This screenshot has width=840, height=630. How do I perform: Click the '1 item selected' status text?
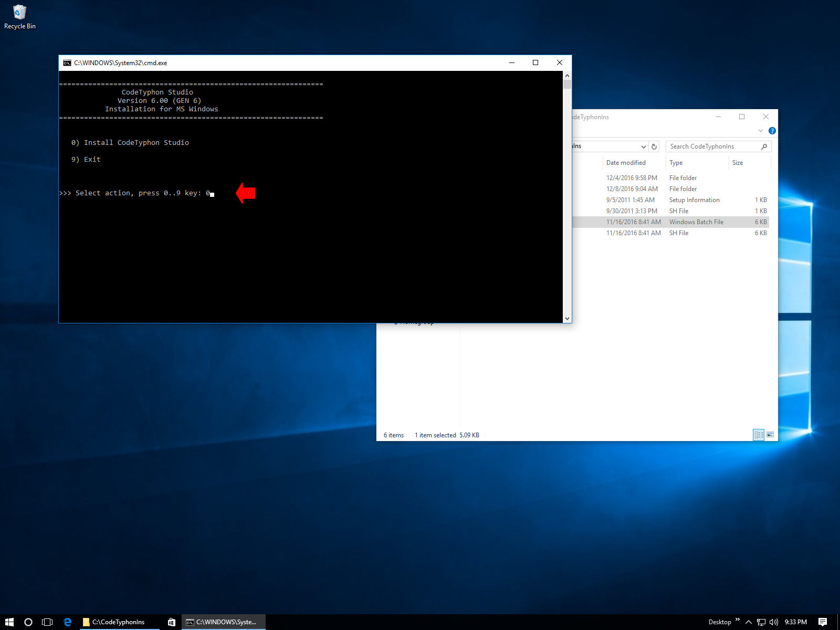tap(435, 435)
